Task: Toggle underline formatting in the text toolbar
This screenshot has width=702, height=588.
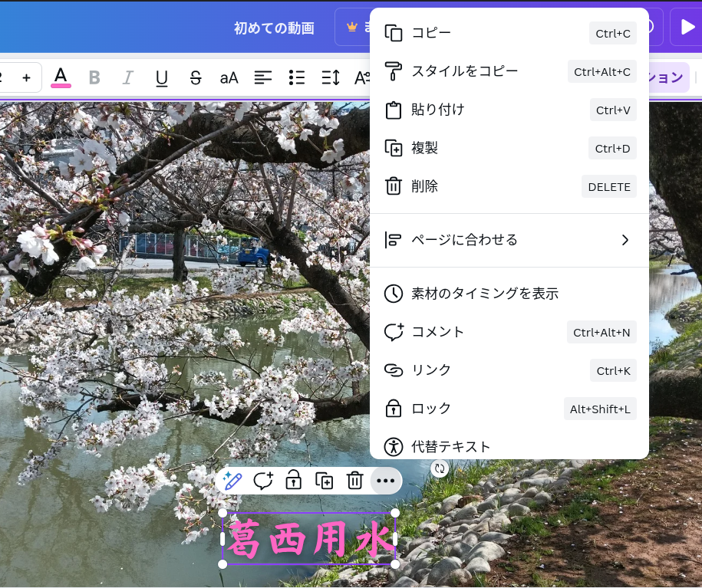Action: coord(162,77)
